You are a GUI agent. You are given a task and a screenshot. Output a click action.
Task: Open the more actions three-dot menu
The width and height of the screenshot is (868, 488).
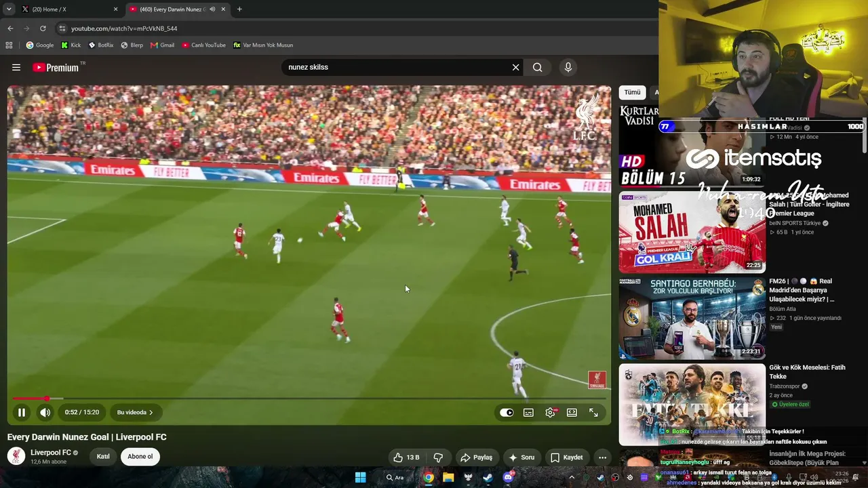point(602,457)
